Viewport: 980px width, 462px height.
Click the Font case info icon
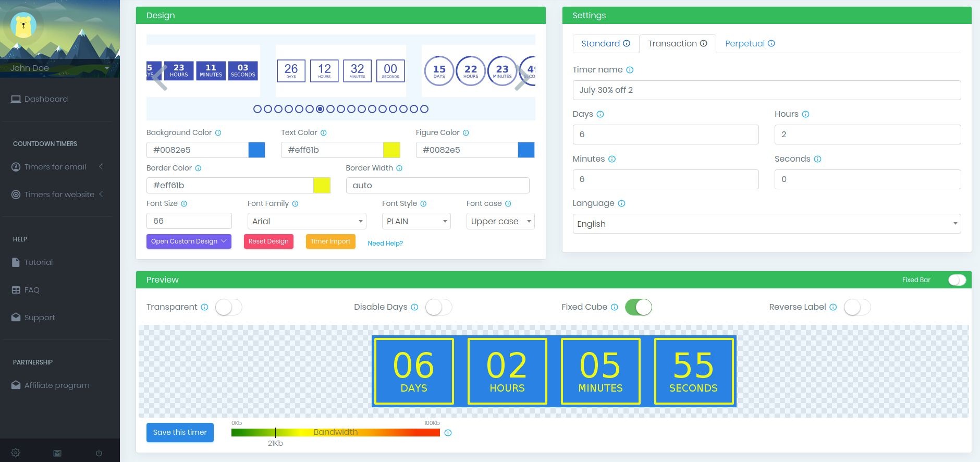point(508,204)
